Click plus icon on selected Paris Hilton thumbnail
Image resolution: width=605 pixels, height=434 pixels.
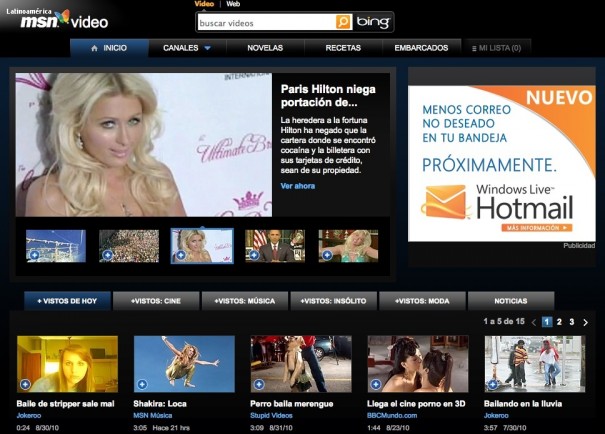pyautogui.click(x=181, y=255)
